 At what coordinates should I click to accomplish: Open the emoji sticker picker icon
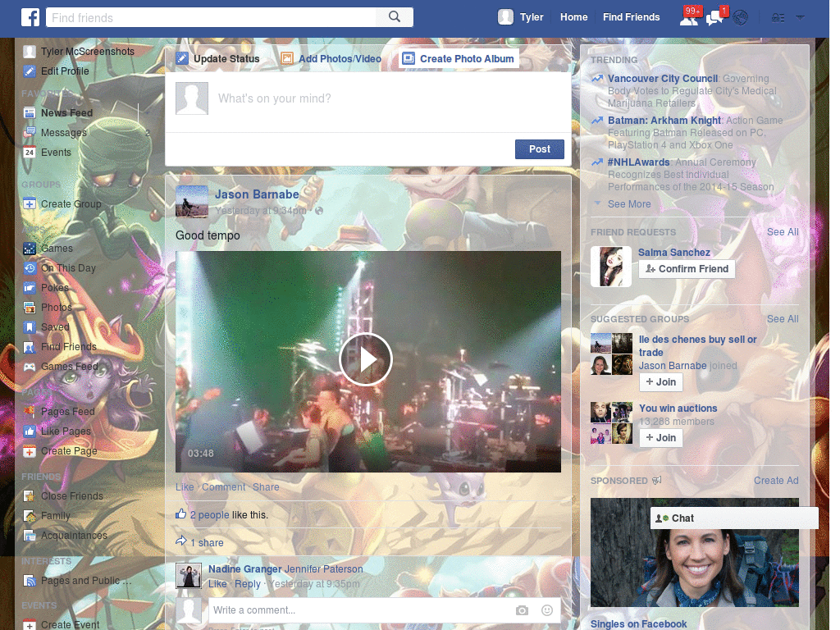[x=547, y=610]
